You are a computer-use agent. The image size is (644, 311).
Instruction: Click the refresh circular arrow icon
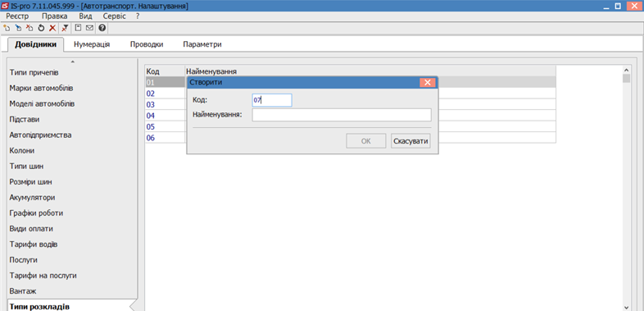[x=41, y=28]
